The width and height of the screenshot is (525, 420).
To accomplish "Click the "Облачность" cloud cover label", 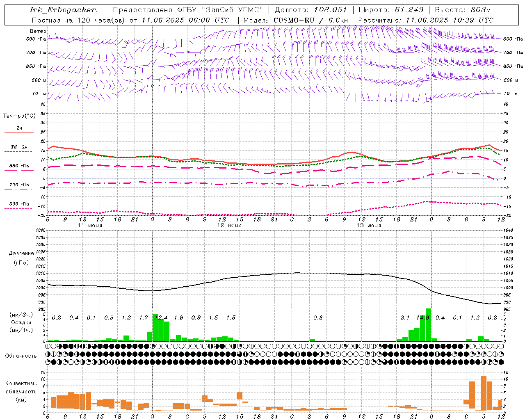I will [21, 356].
